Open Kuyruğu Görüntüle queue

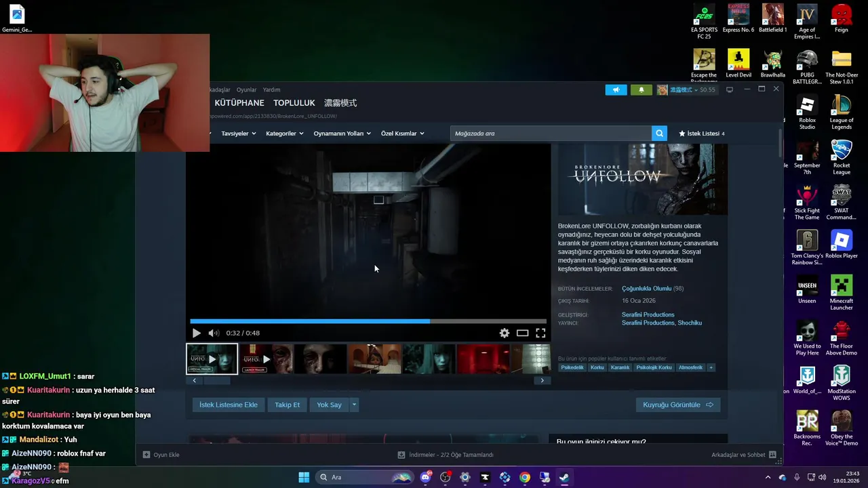click(x=678, y=405)
